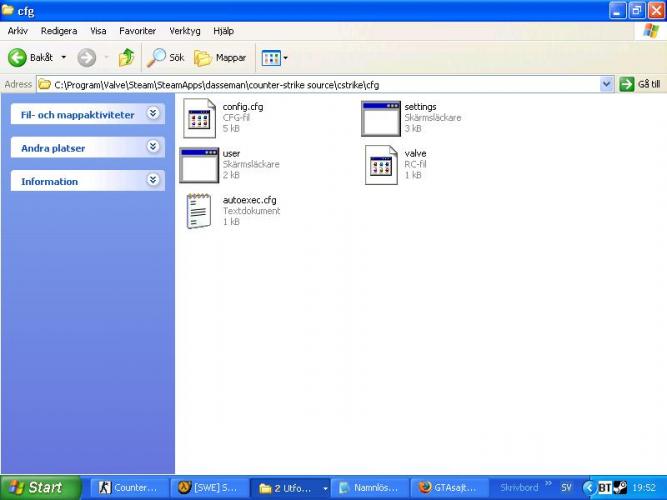Click the Gå till button

[x=640, y=84]
